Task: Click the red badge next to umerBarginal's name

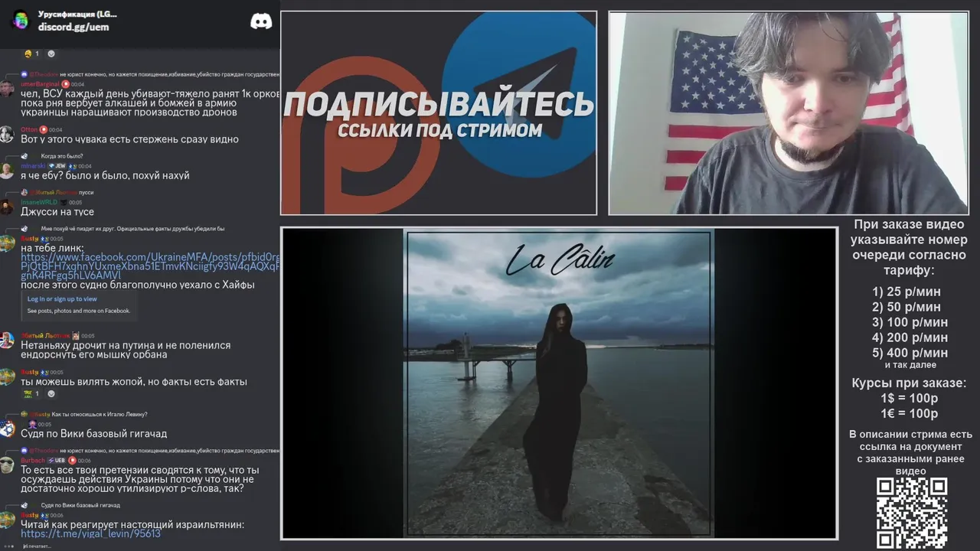Action: point(65,84)
